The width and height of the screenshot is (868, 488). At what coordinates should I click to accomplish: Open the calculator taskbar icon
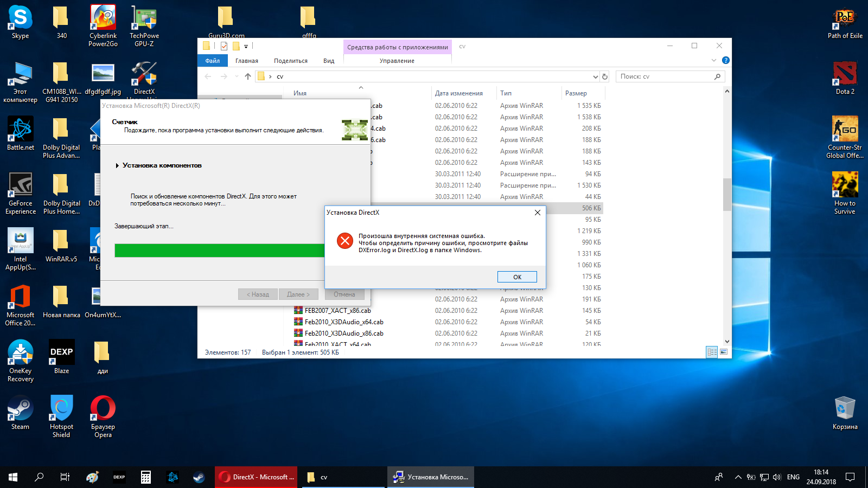[146, 477]
